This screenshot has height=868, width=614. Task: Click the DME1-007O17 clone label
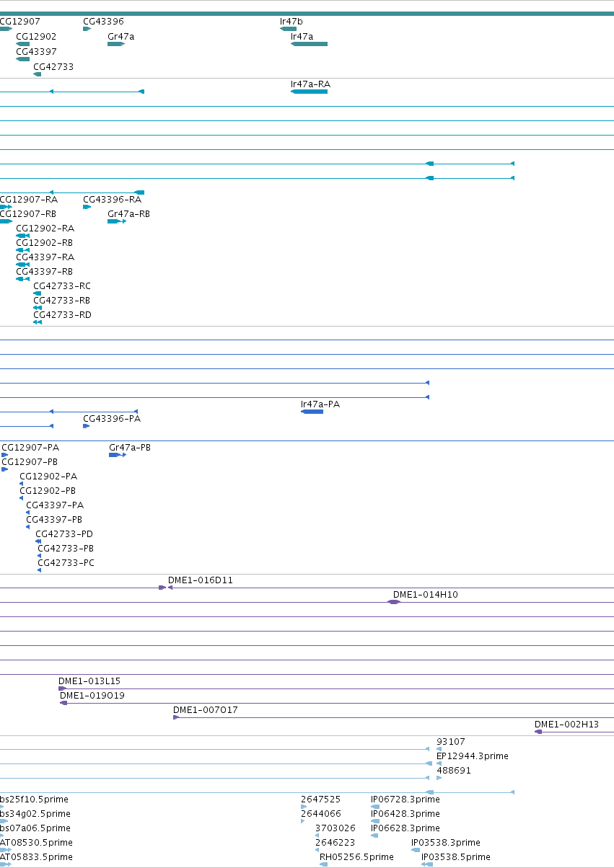206,709
